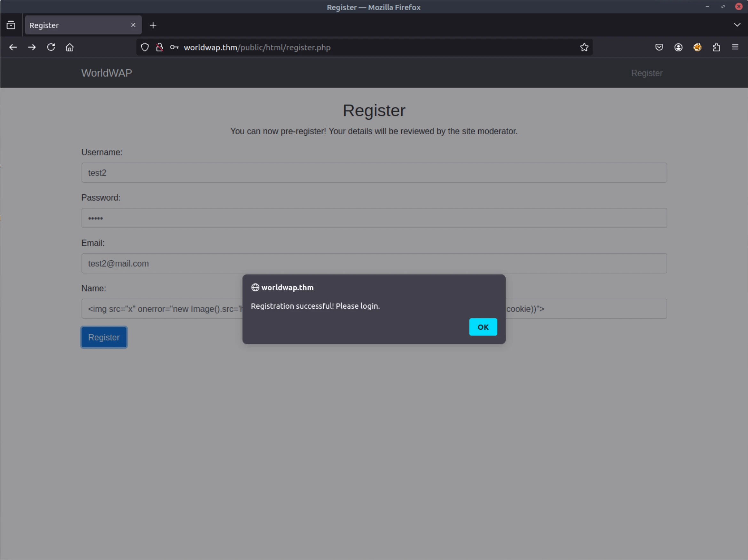Open the Firefox hamburger menu
Viewport: 748px width, 560px height.
pyautogui.click(x=735, y=47)
